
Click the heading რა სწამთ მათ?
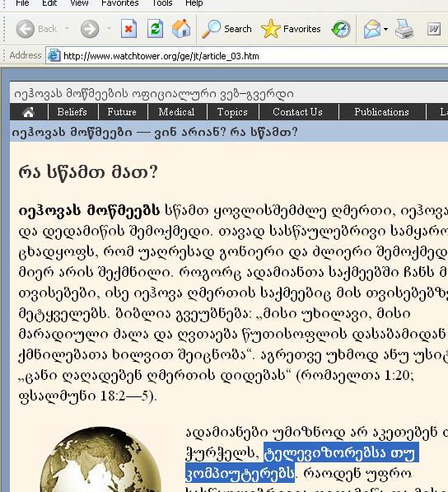88,173
